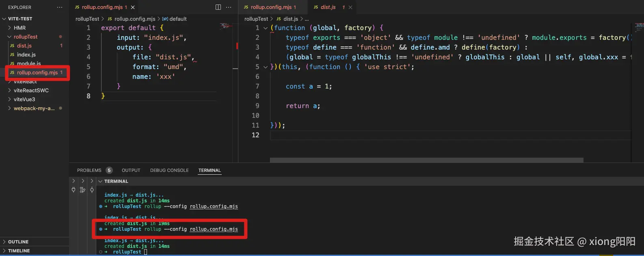Expand the viteReactSWC folder chevron
This screenshot has width=644, height=256.
(x=9, y=91)
